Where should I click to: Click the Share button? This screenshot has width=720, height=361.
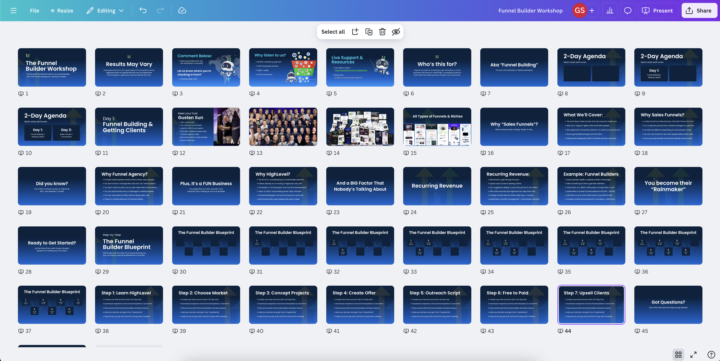[699, 11]
